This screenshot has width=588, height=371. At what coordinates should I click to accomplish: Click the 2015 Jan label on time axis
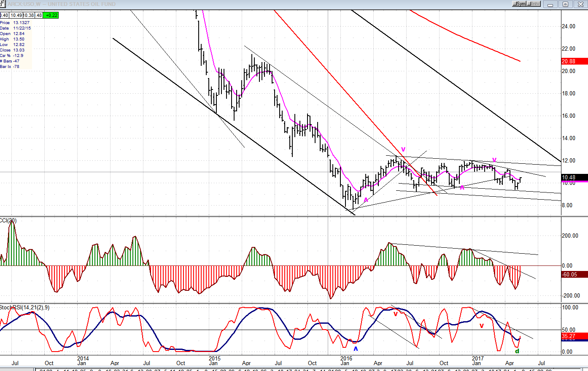(214, 361)
